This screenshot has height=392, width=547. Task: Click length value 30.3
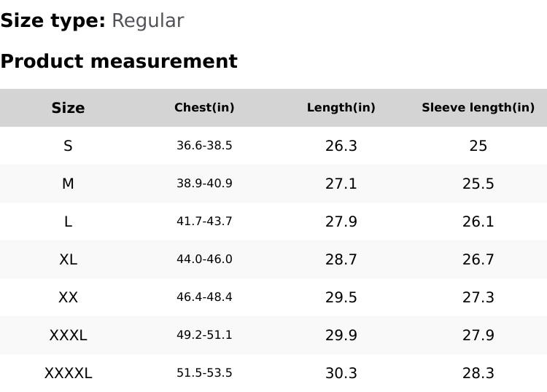341,373
